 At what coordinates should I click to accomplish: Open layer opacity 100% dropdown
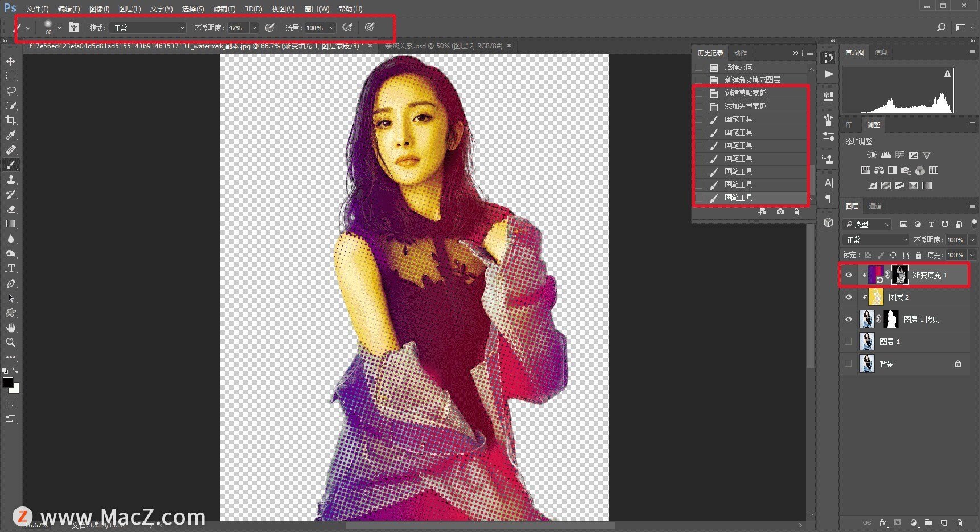973,240
